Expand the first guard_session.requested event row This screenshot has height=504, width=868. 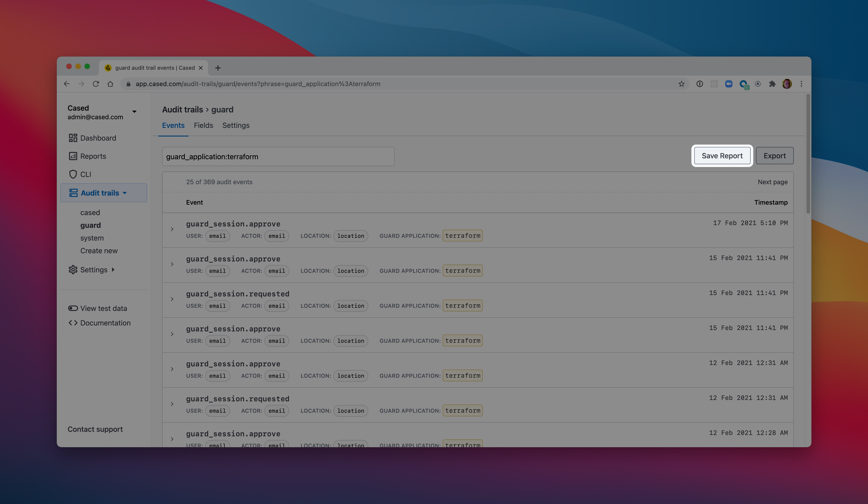[x=172, y=299]
